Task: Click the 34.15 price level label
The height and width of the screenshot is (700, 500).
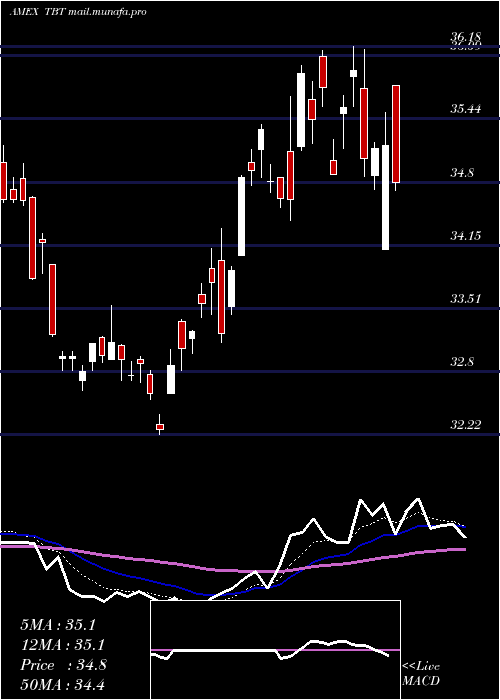Action: [x=465, y=235]
